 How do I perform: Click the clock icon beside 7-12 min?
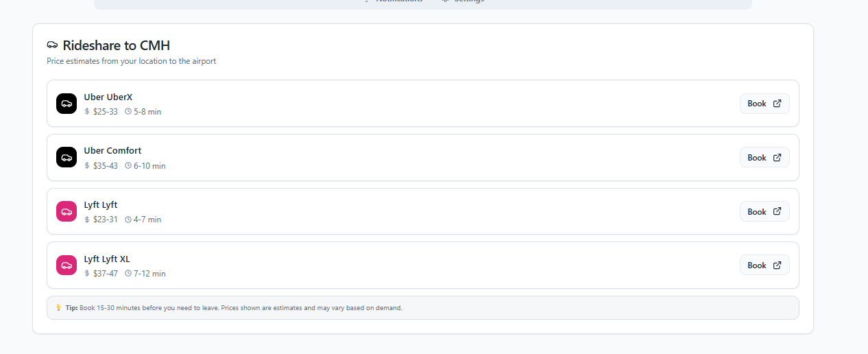(128, 274)
